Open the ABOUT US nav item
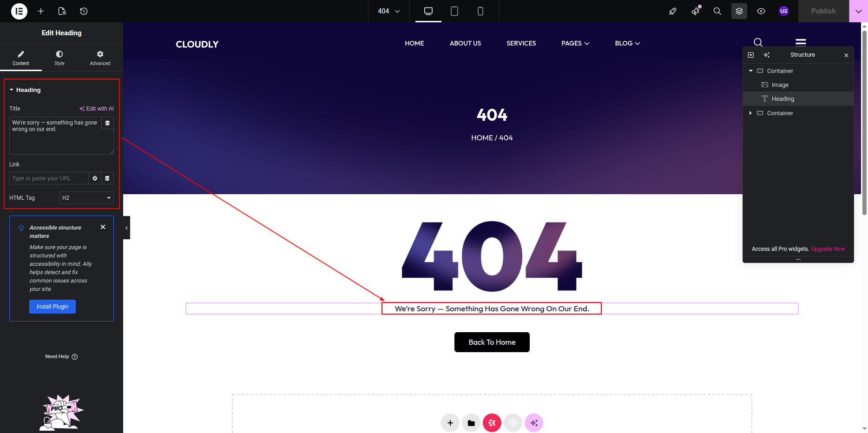Viewport: 868px width, 433px height. click(x=465, y=43)
